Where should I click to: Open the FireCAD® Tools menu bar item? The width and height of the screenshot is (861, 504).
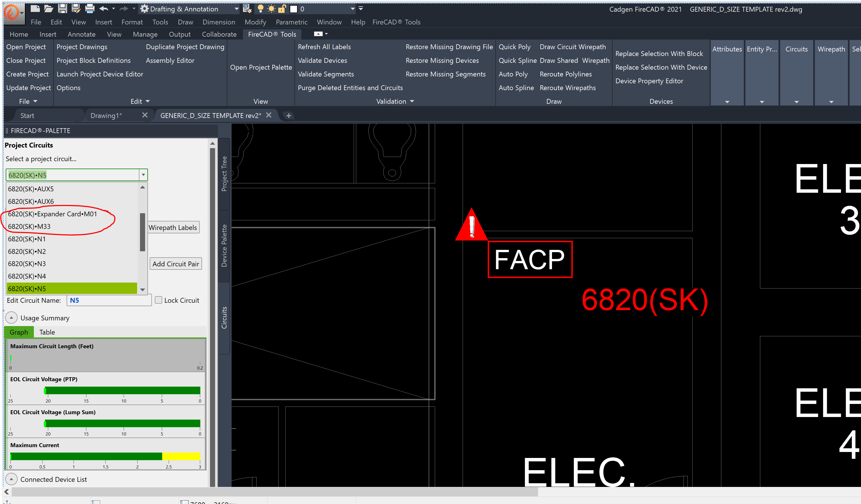click(x=396, y=22)
